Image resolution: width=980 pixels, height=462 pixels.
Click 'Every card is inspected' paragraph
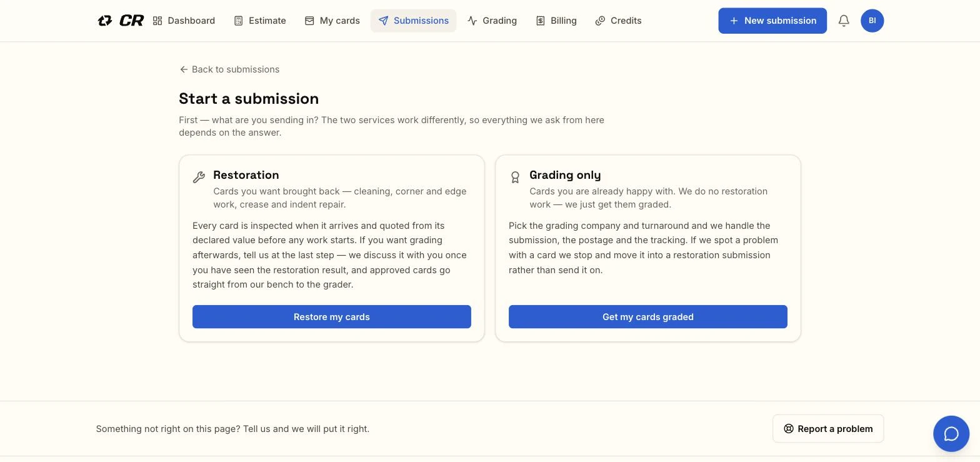pyautogui.click(x=330, y=255)
